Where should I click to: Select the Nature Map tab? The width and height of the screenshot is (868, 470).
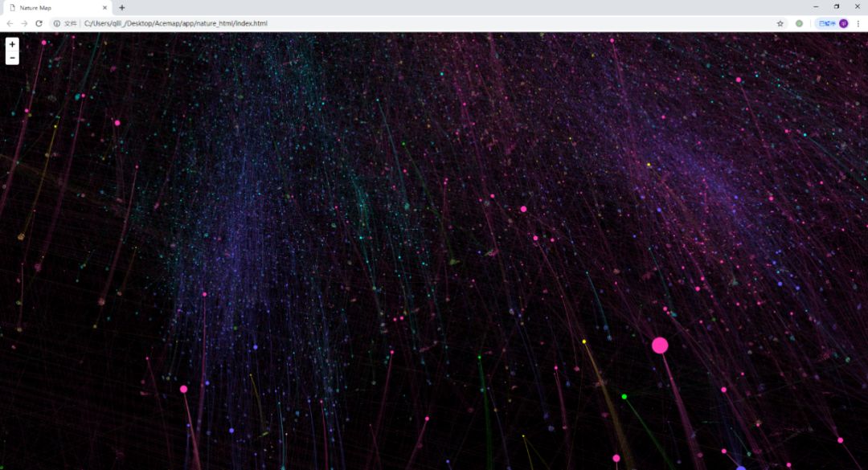tap(56, 8)
